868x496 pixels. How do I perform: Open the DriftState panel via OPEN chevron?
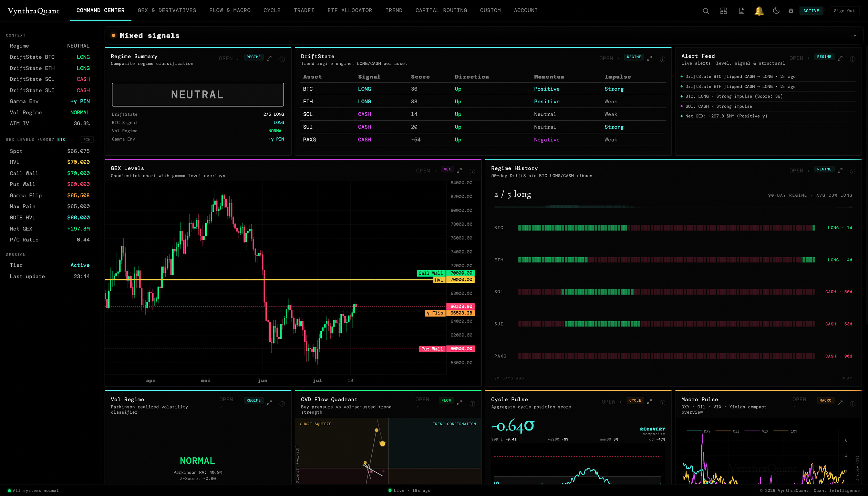tap(609, 58)
